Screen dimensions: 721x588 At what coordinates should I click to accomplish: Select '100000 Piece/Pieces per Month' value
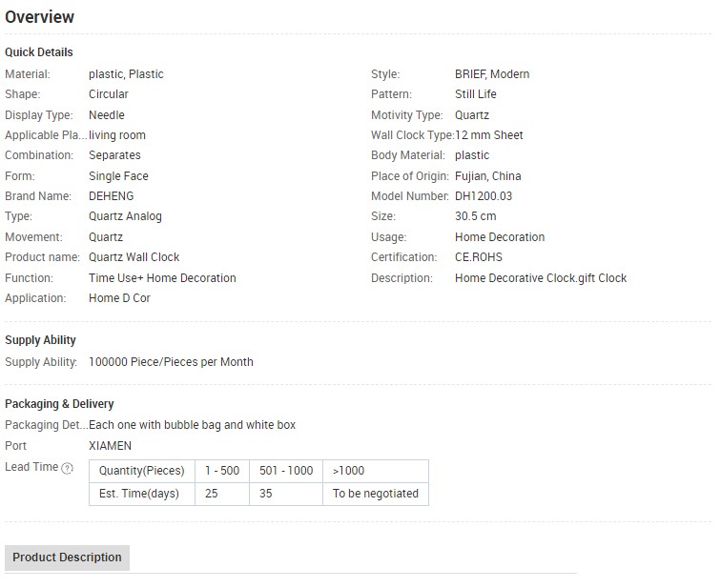point(171,362)
